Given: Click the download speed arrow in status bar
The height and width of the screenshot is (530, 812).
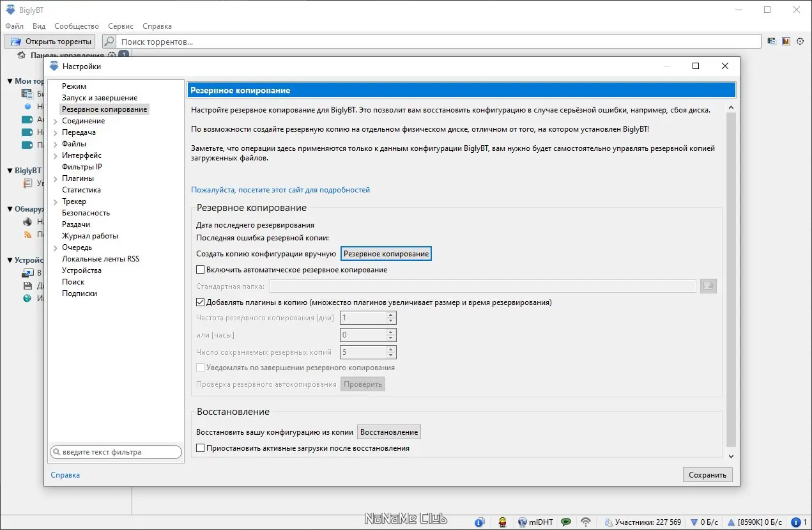Looking at the screenshot, I should [694, 522].
